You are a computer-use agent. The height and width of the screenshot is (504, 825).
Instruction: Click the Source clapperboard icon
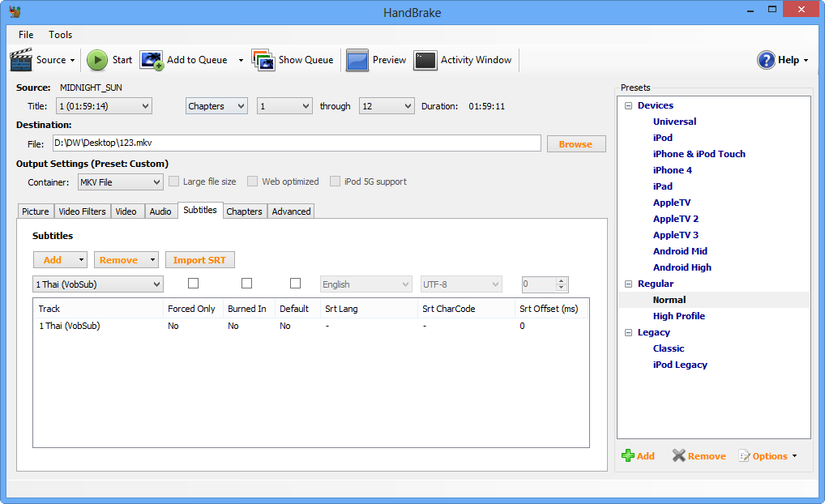pos(21,60)
